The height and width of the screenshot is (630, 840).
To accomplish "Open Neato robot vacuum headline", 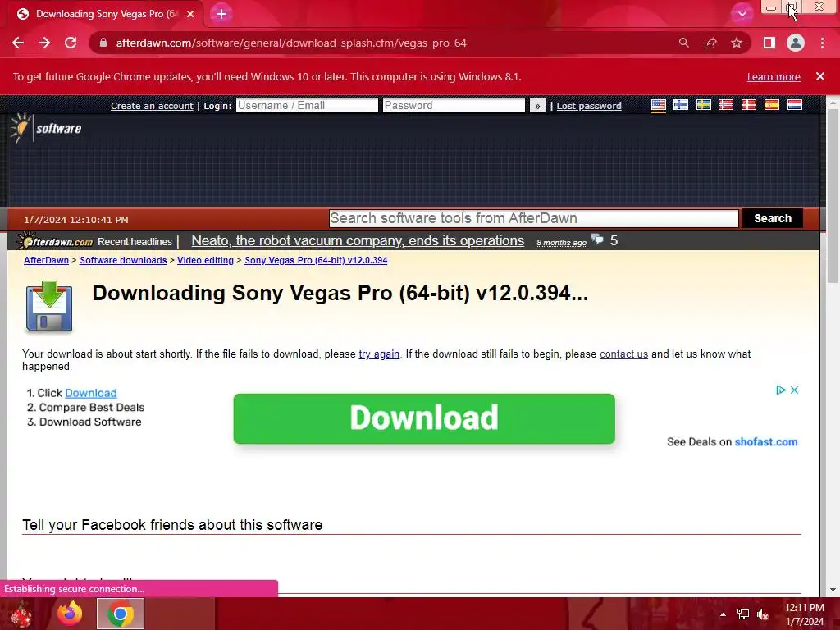I will pos(358,241).
